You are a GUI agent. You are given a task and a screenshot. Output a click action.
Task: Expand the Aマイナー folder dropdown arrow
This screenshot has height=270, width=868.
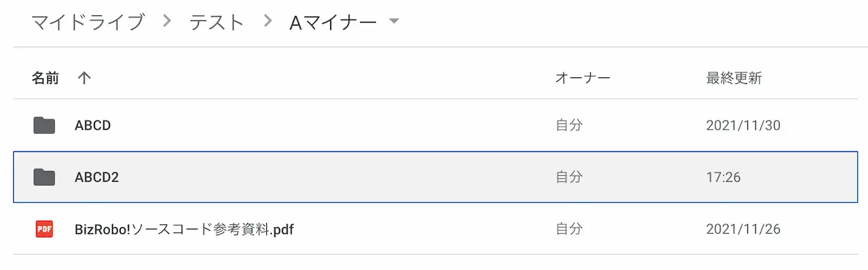point(394,22)
